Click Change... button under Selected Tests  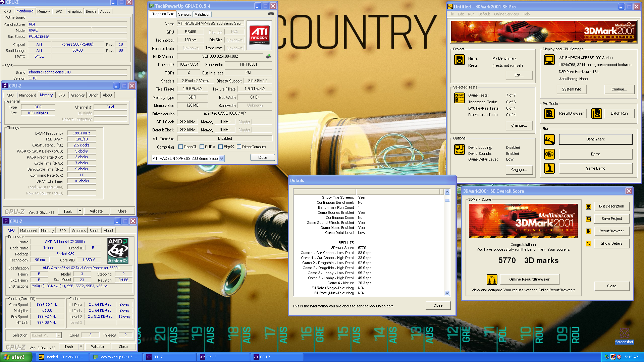[519, 125]
